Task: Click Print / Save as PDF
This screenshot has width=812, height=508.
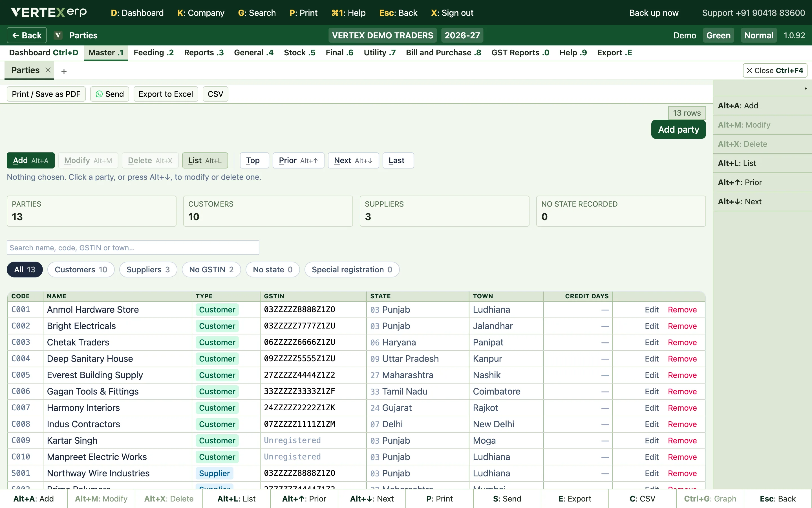Action: (46, 94)
